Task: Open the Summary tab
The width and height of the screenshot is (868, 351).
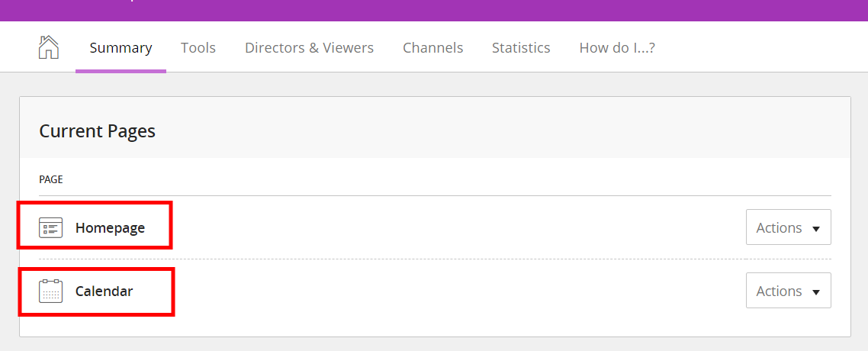Action: click(121, 47)
